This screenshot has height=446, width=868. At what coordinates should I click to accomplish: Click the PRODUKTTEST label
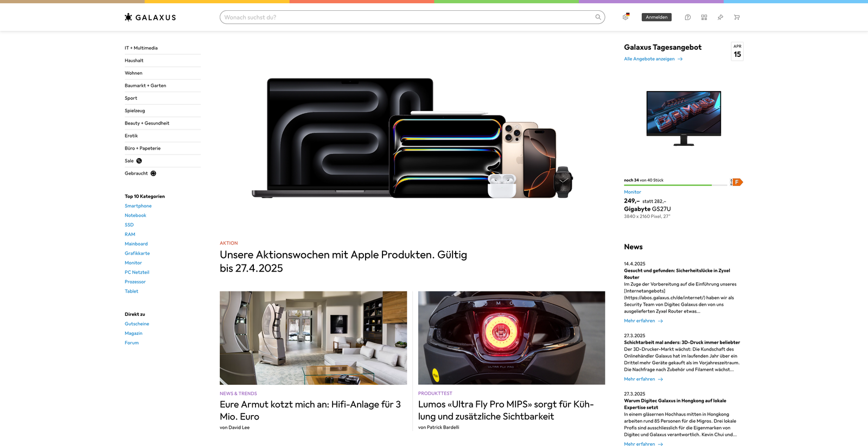[x=435, y=394]
